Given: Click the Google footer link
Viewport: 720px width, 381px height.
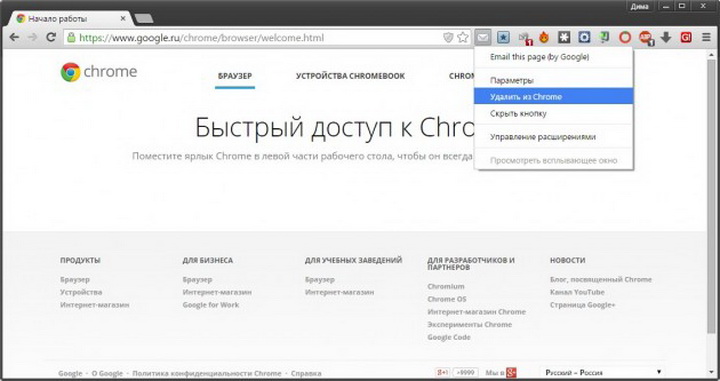Looking at the screenshot, I should coord(70,373).
